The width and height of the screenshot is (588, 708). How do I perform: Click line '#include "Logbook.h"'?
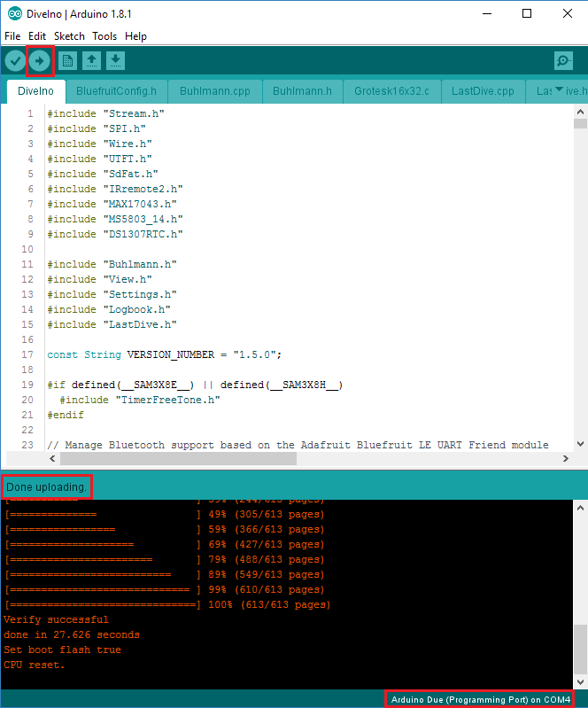(x=109, y=309)
